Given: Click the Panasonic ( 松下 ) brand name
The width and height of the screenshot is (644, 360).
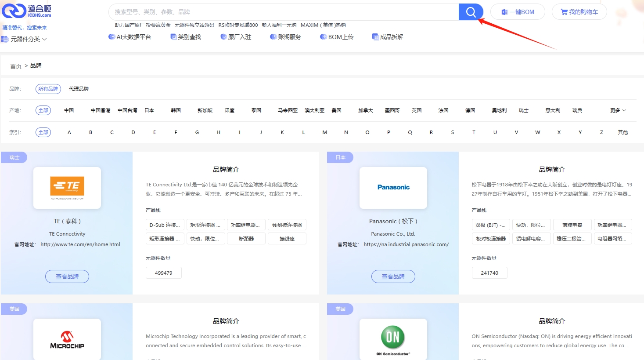Looking at the screenshot, I should (393, 221).
